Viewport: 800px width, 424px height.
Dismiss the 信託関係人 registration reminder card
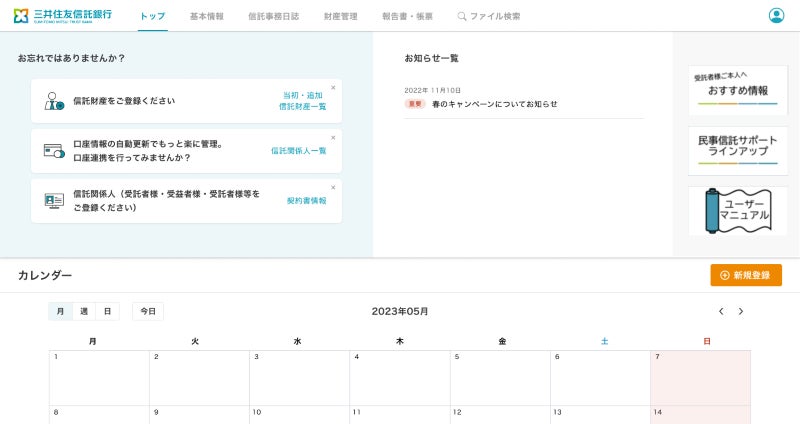point(333,188)
